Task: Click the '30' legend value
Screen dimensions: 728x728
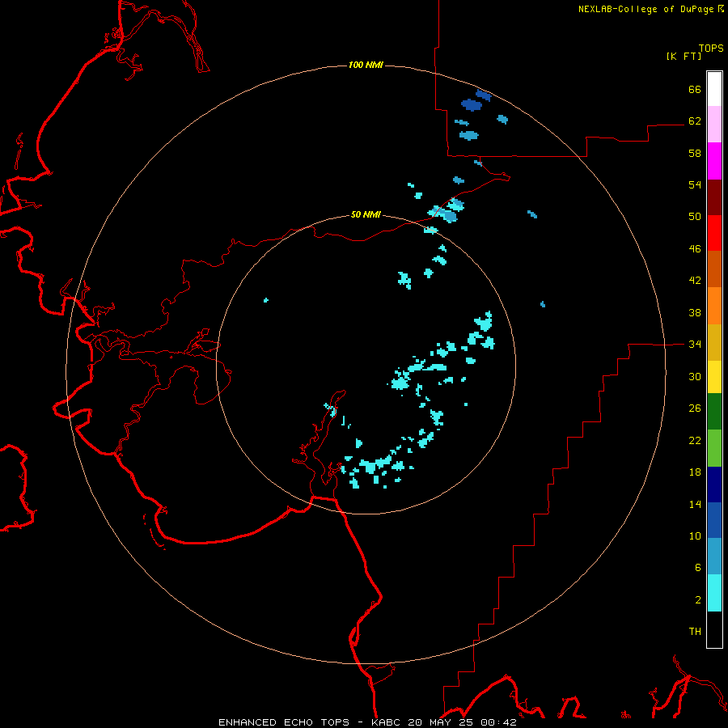Action: point(695,376)
